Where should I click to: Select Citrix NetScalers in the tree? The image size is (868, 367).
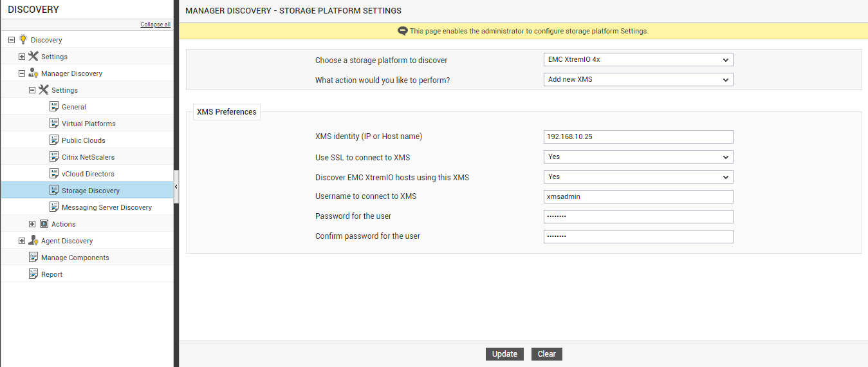(x=88, y=157)
